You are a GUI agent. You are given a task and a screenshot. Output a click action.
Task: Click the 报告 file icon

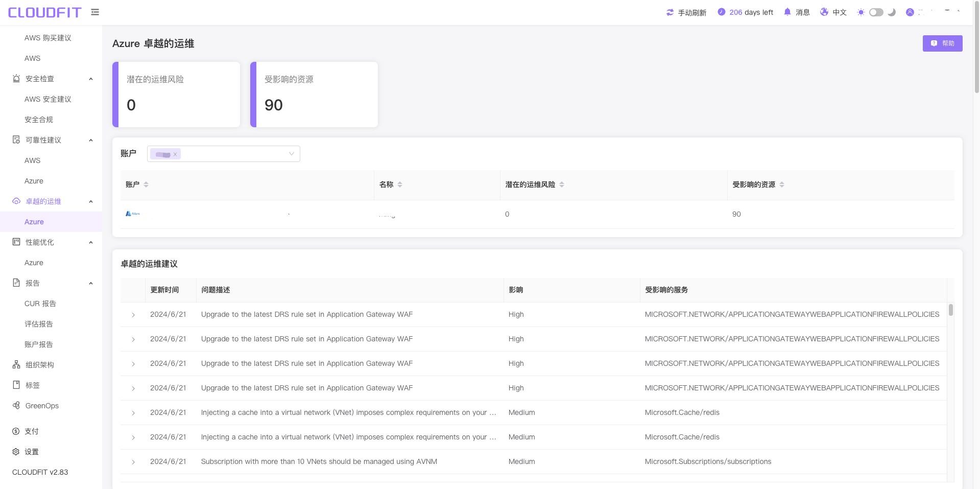pyautogui.click(x=16, y=283)
